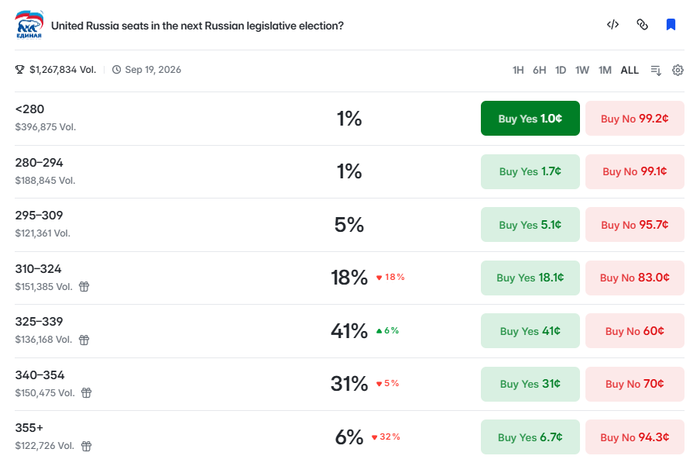Click the rewards gift icon for 355+
Viewport: 700px width, 473px height.
coord(86,446)
